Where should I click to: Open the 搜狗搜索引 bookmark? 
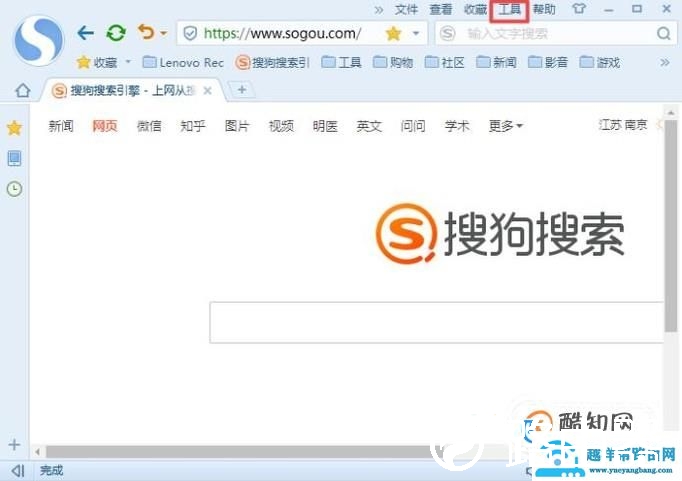(x=272, y=63)
